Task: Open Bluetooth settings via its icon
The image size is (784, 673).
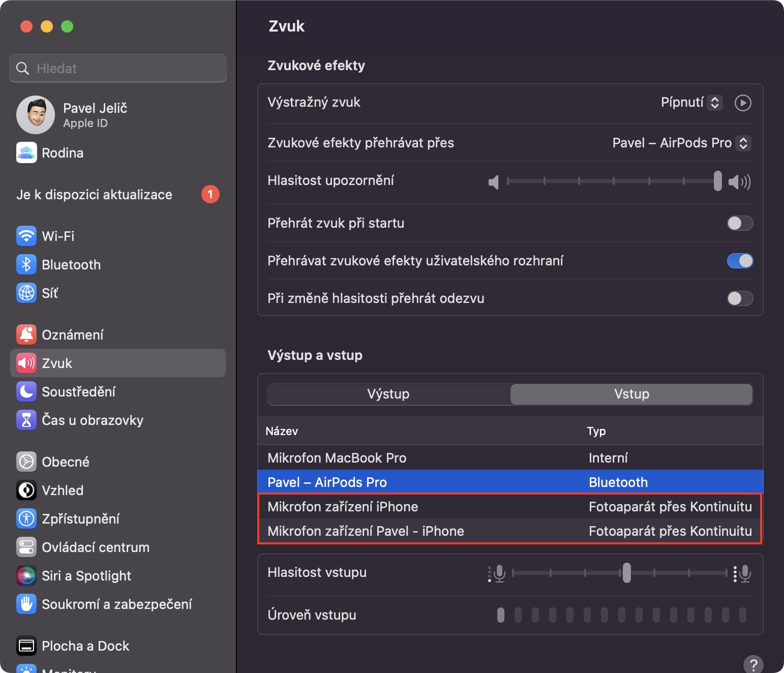Action: [26, 264]
